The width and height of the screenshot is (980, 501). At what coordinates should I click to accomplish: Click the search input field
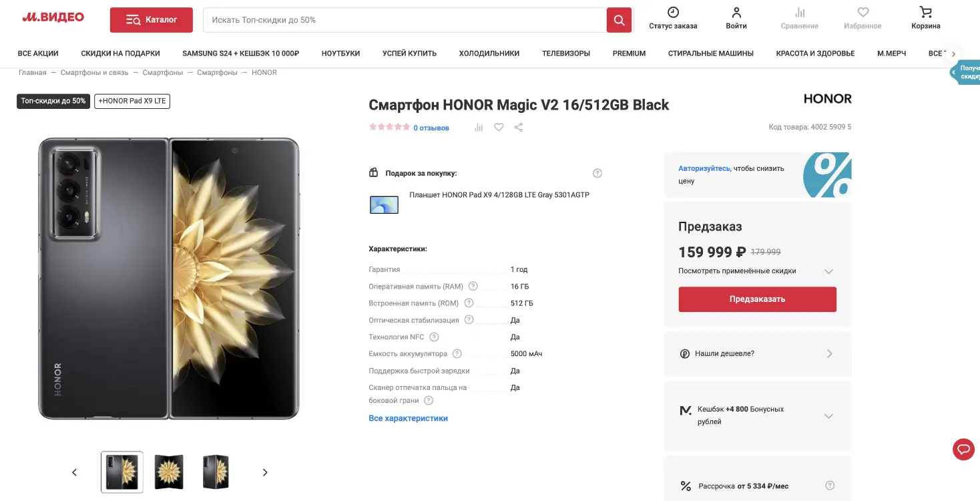404,20
